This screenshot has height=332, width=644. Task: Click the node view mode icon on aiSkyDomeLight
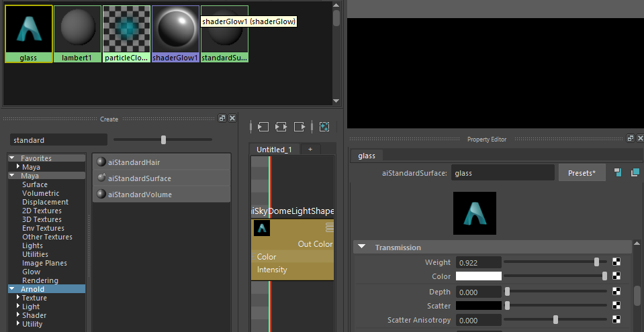[329, 227]
